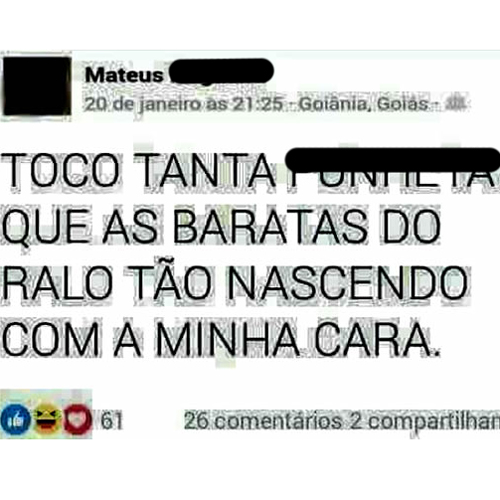Open the Goiânia, Goiás location link
The width and height of the screenshot is (500, 500).
(364, 104)
